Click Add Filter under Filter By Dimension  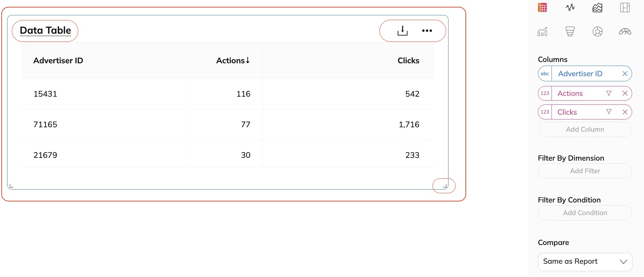click(585, 171)
